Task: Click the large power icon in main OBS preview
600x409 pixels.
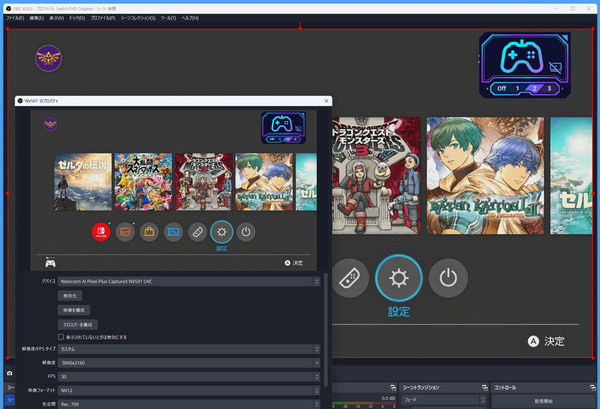Action: click(x=448, y=278)
